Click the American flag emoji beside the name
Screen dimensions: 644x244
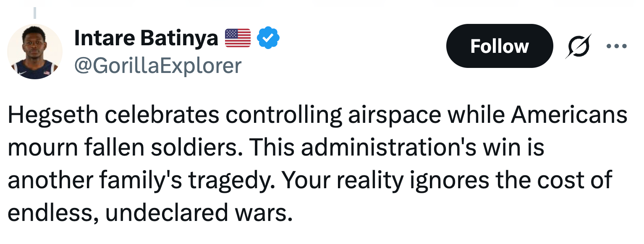coord(238,38)
